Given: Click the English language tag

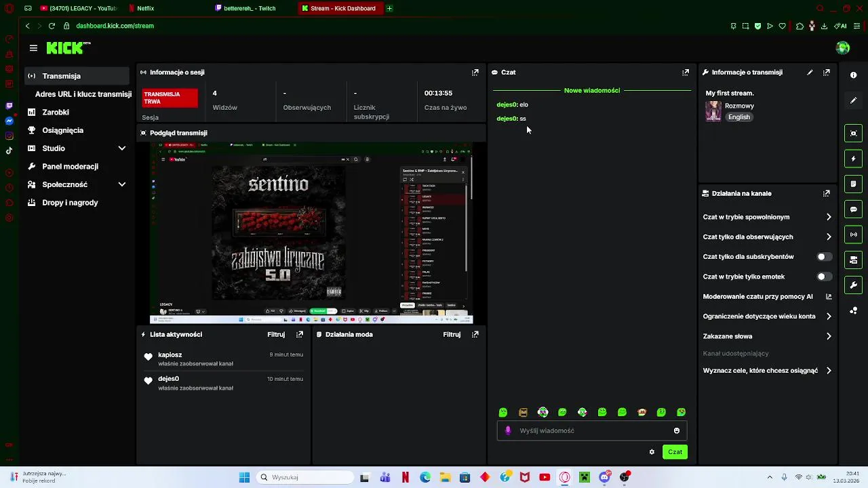Looking at the screenshot, I should pos(739,117).
